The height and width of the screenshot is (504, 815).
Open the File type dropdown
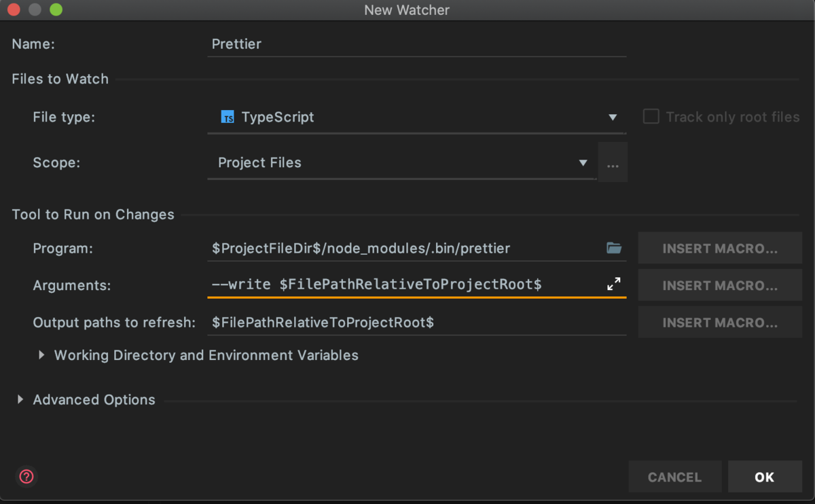[x=613, y=118]
